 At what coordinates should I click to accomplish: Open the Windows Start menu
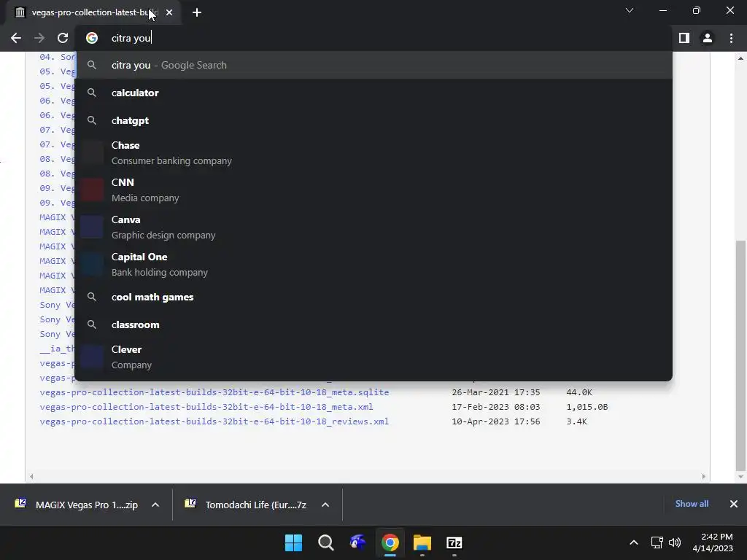tap(293, 542)
